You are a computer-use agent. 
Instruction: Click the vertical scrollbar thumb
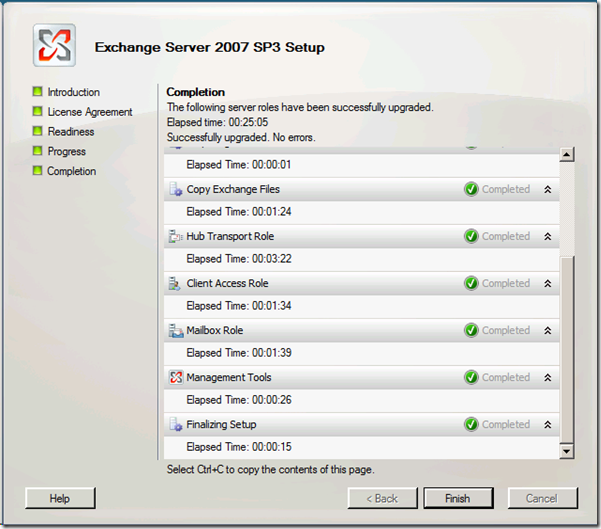coord(567,349)
